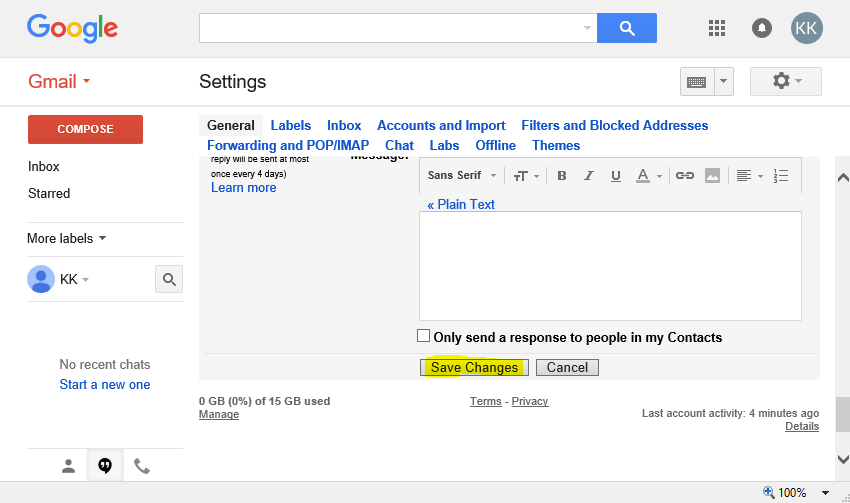This screenshot has height=503, width=850.
Task: Switch to the Labels tab
Action: tap(291, 125)
